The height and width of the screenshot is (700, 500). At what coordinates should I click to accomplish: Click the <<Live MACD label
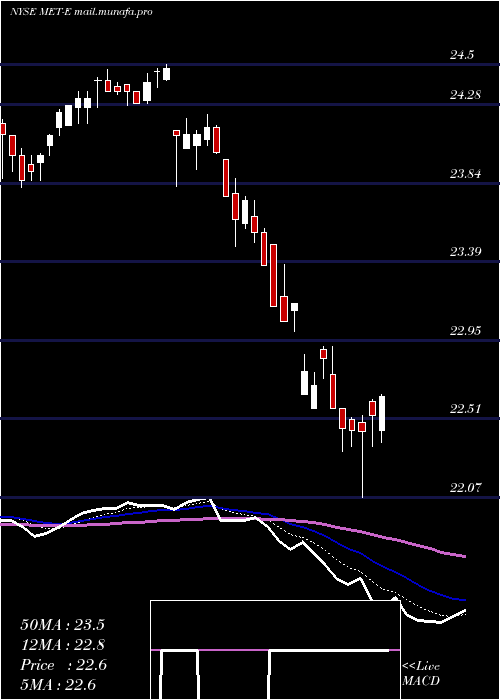pos(421,673)
